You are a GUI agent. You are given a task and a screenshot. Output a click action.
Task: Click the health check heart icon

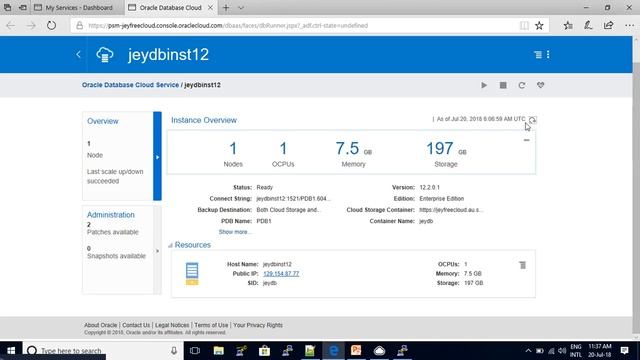pyautogui.click(x=540, y=85)
